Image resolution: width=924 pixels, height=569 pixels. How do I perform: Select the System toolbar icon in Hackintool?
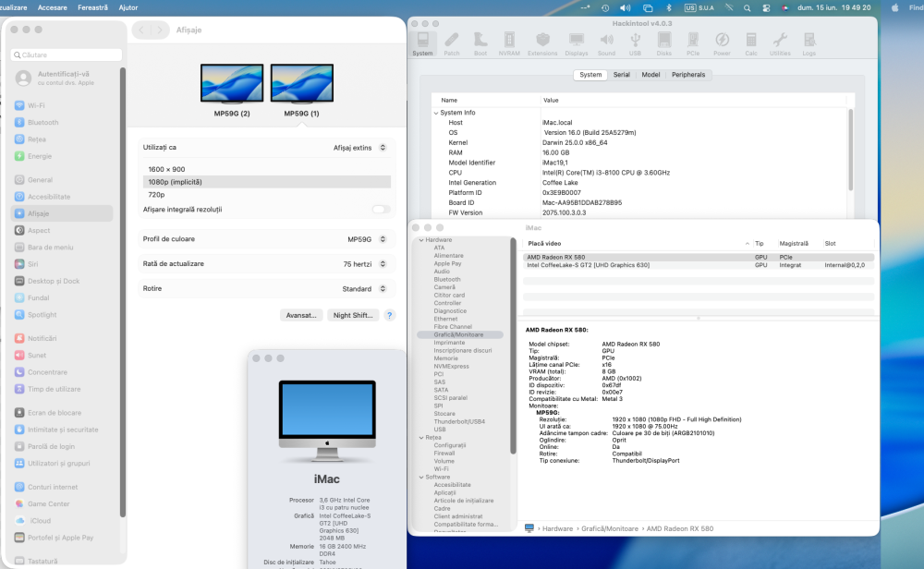(x=422, y=44)
